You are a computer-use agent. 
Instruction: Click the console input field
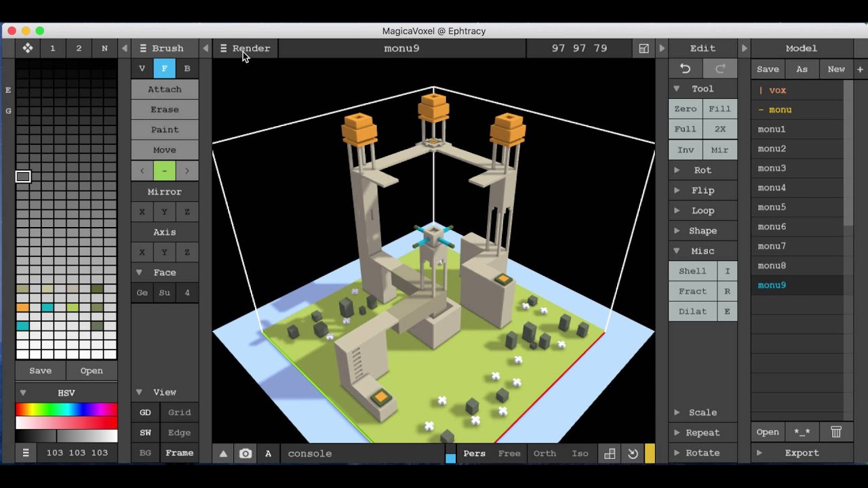[363, 453]
